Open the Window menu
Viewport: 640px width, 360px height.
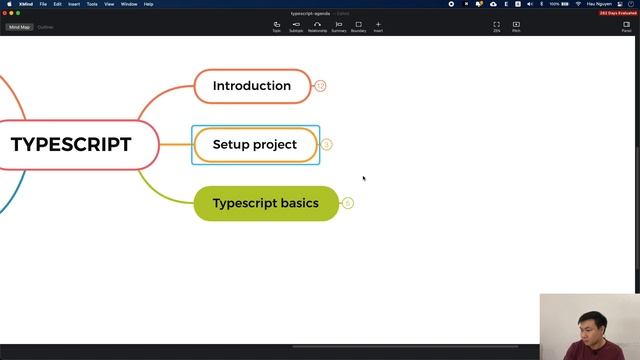[x=129, y=4]
